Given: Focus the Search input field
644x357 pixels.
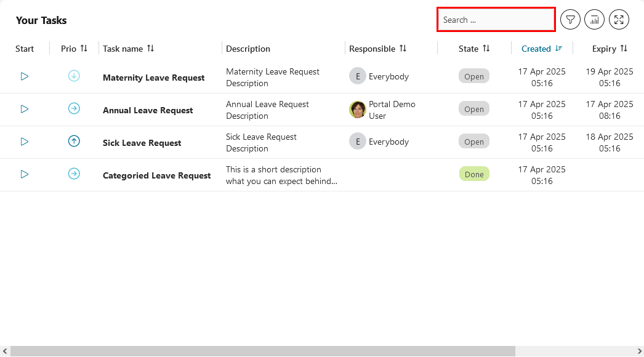Looking at the screenshot, I should [x=496, y=20].
